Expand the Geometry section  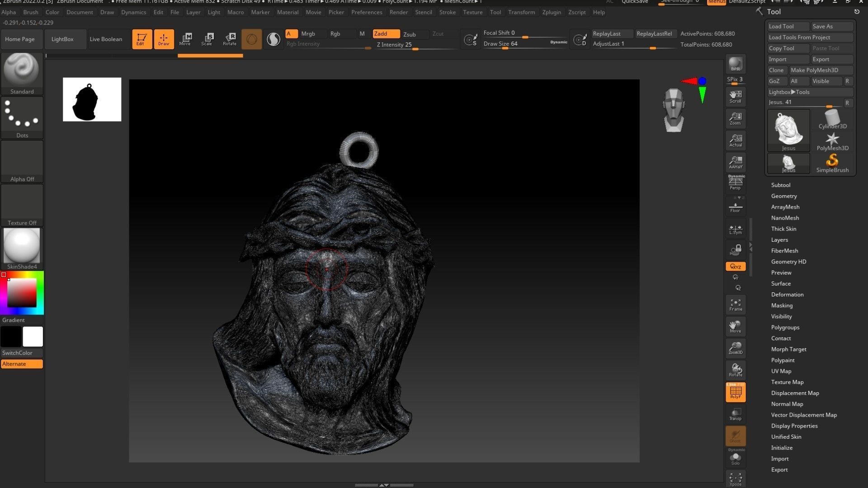click(784, 196)
